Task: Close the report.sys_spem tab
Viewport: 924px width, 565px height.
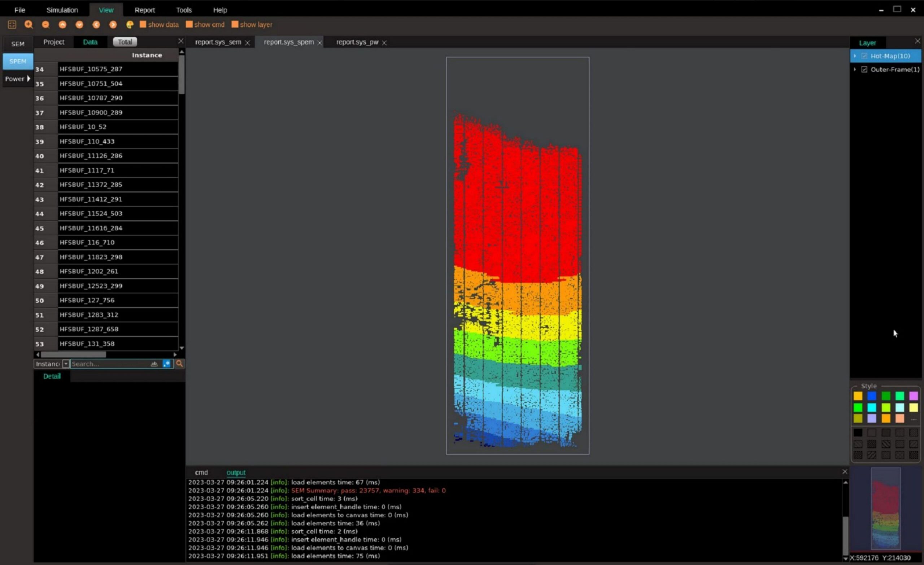Action: pos(319,43)
